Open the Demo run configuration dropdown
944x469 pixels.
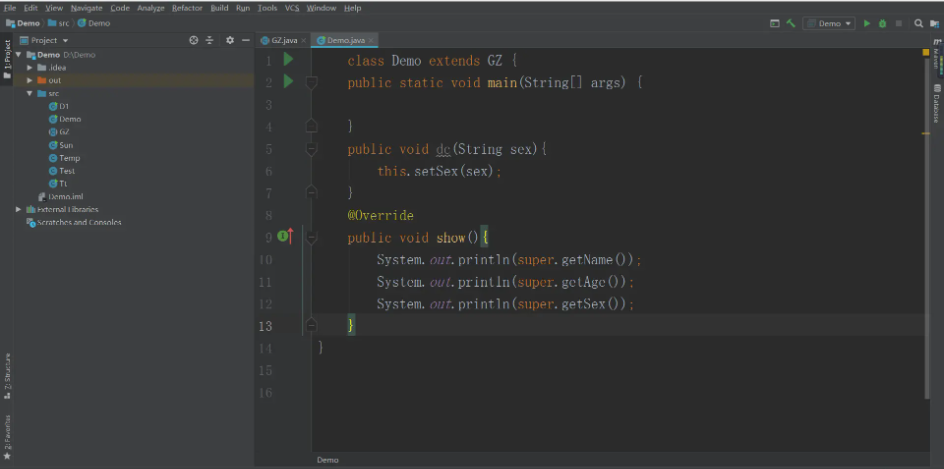pos(829,23)
